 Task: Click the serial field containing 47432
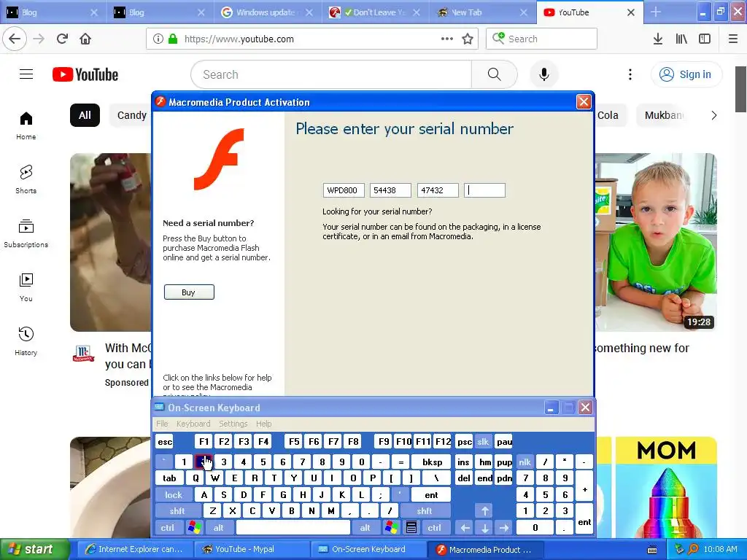[x=438, y=190]
